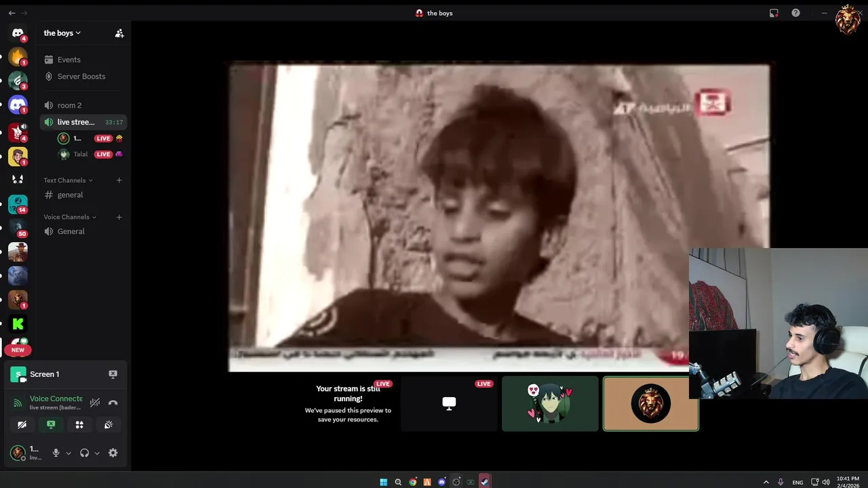Screen dimensions: 868x488
Task: Open the teal server with 14 notifications
Action: coord(18,204)
